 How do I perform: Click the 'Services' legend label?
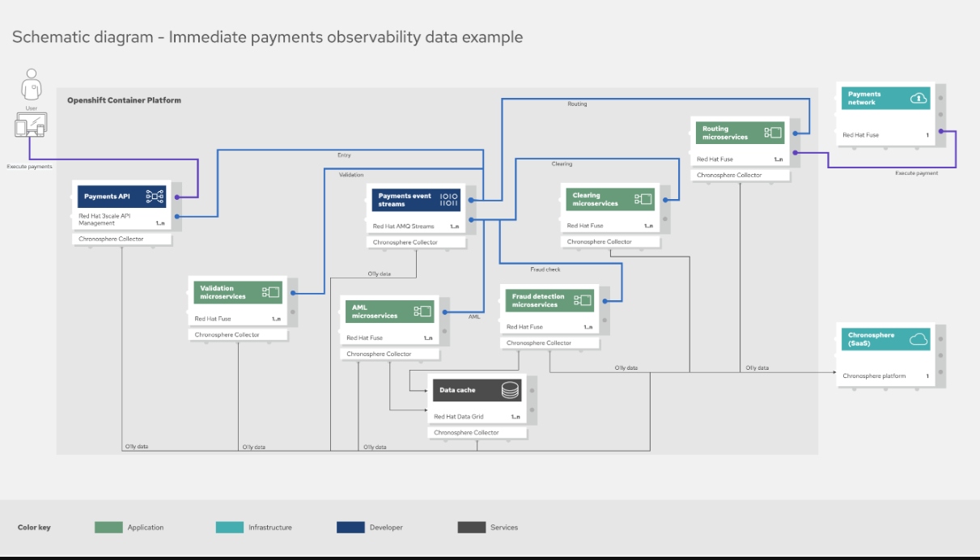point(504,527)
